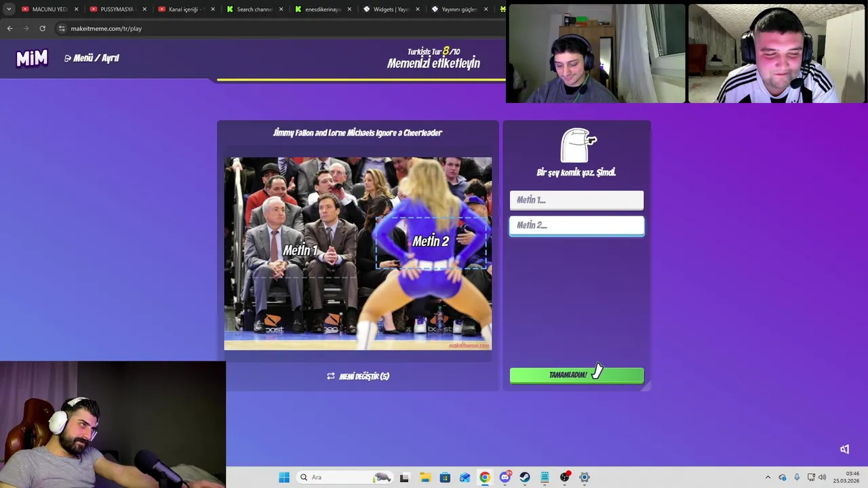This screenshot has height=488, width=868.
Task: Select the Metin 1 overlay on meme
Action: [300, 251]
